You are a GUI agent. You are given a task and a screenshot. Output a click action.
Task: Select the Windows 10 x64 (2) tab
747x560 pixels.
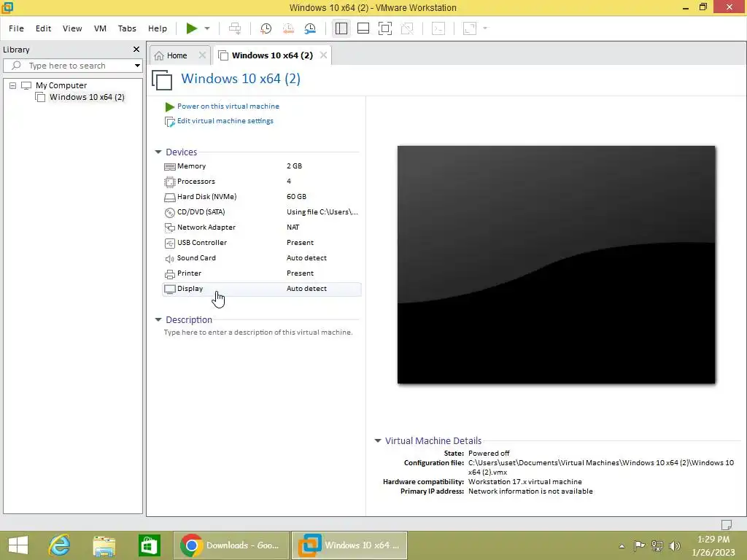coord(272,55)
